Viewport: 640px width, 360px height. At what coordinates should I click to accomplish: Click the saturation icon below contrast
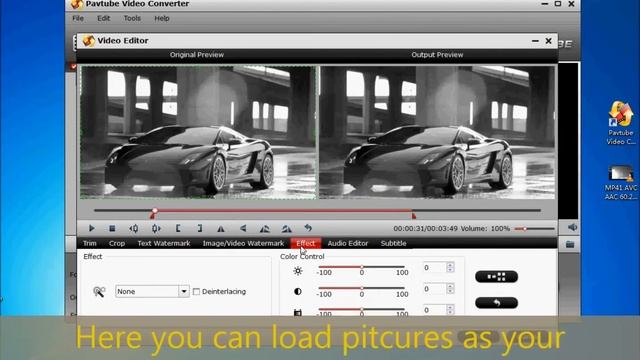pos(298,312)
